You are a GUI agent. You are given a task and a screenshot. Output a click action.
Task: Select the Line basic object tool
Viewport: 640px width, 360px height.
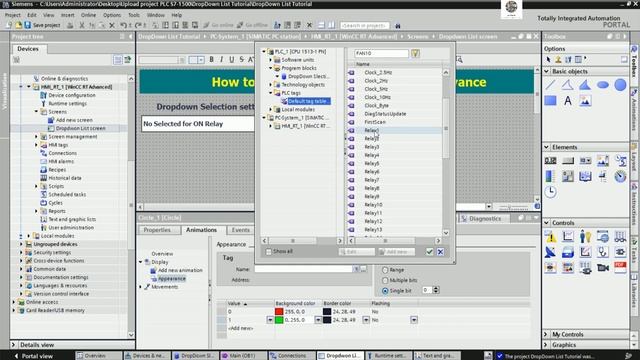550,85
